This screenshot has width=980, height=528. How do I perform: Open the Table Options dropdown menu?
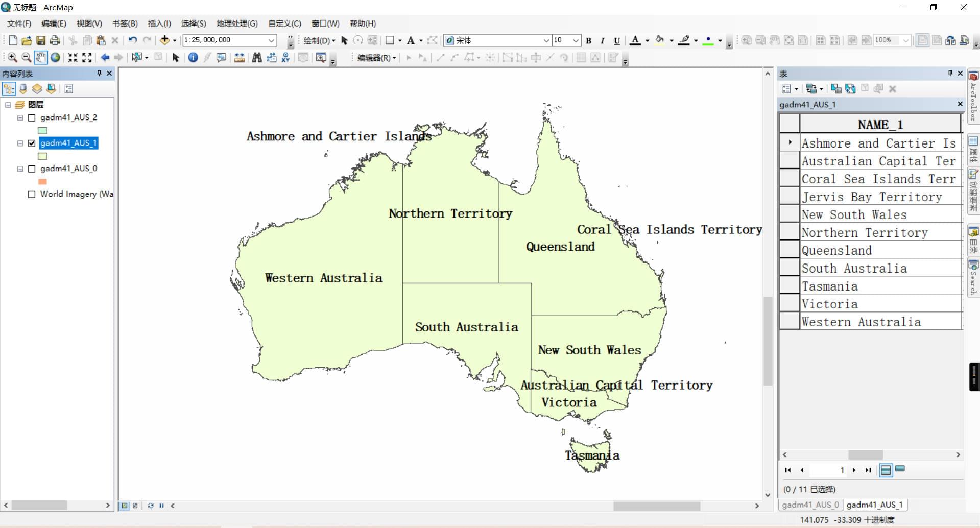click(x=790, y=89)
